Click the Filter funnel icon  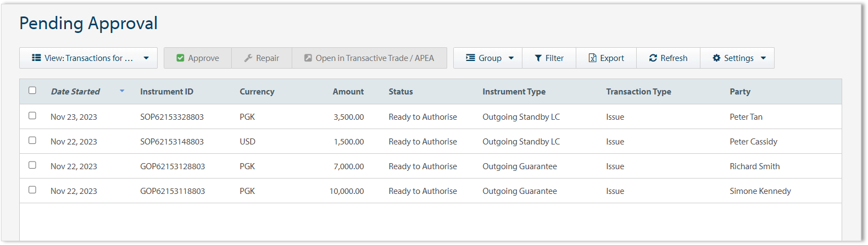pos(538,58)
